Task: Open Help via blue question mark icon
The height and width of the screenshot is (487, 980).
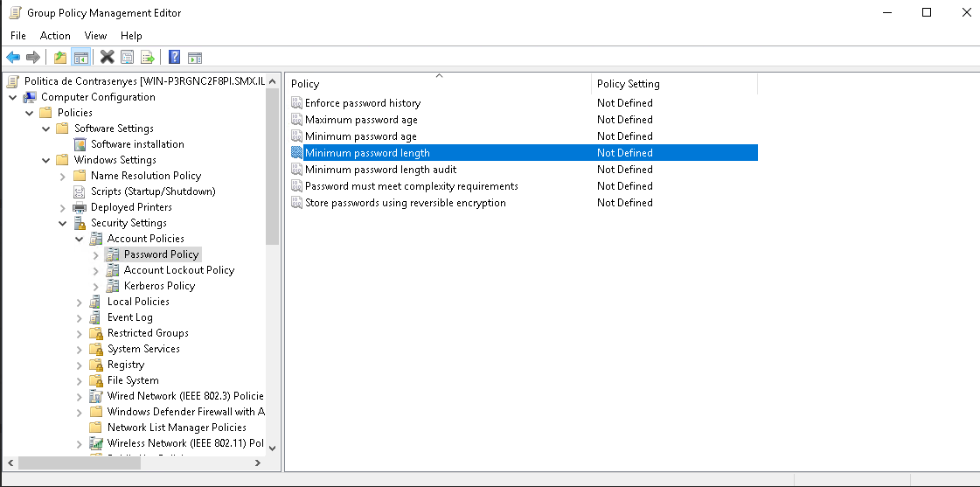Action: [174, 58]
